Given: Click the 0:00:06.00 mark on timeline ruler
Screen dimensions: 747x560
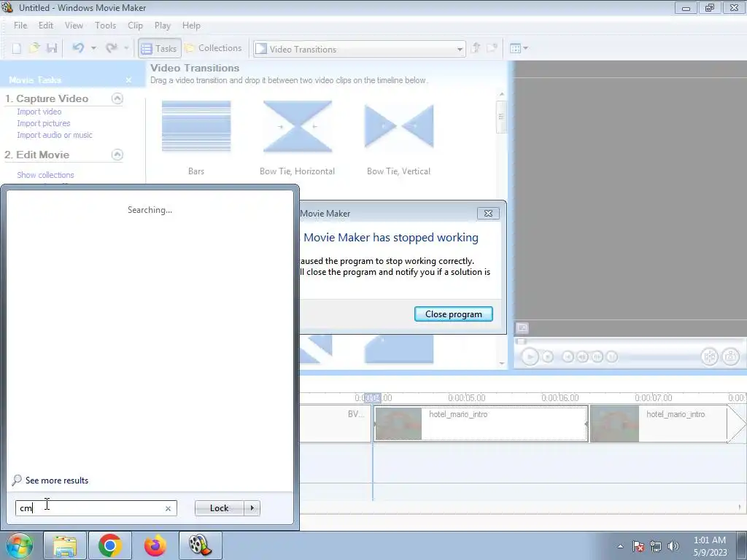Looking at the screenshot, I should click(x=560, y=397).
